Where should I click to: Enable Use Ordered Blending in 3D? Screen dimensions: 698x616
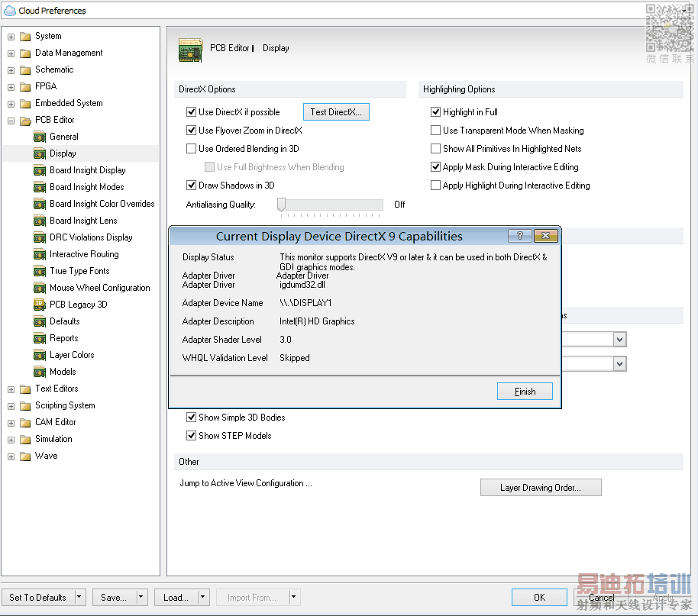click(192, 148)
